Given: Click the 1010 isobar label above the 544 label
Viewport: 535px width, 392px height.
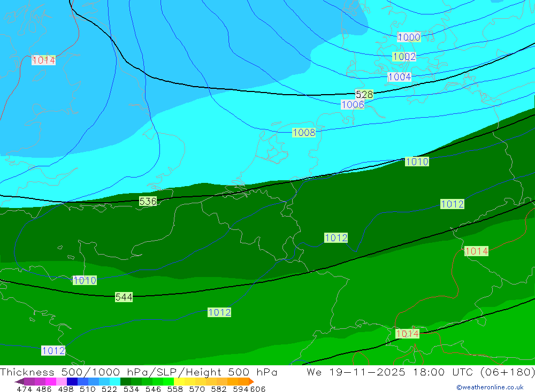Looking at the screenshot, I should coord(85,280).
